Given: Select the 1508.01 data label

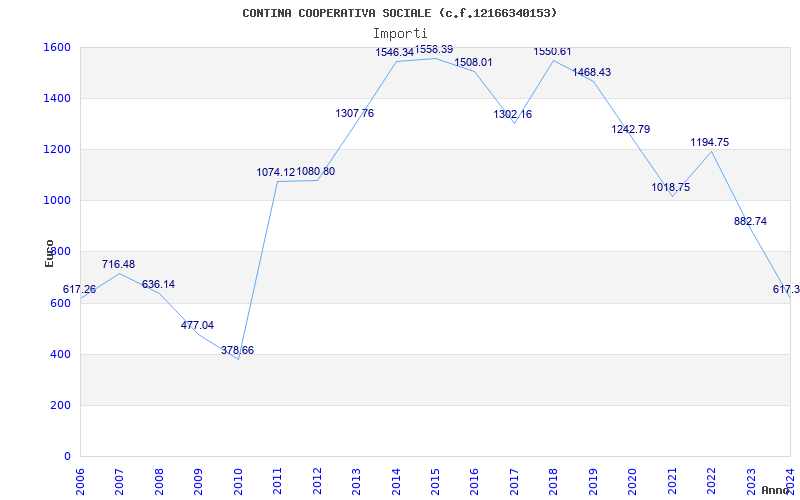Looking at the screenshot, I should coord(473,62).
